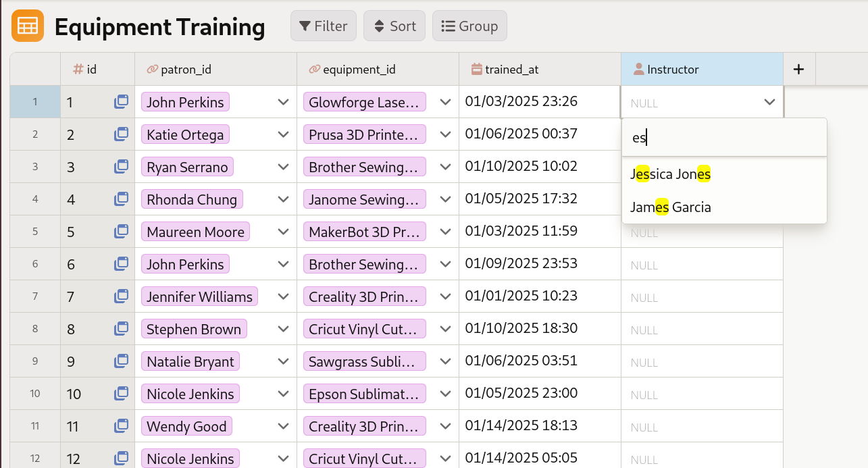
Task: Copy row 9 using its duplicate icon
Action: pyautogui.click(x=121, y=361)
